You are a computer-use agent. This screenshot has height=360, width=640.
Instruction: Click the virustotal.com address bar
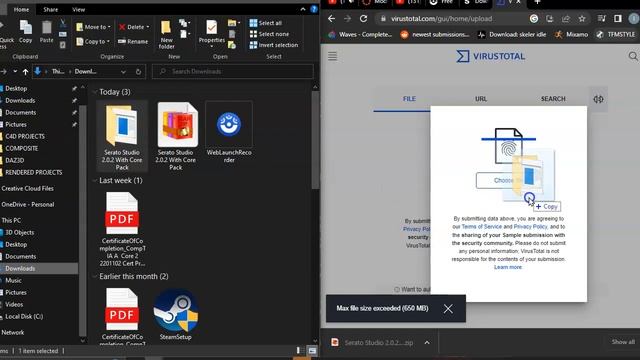(x=441, y=19)
